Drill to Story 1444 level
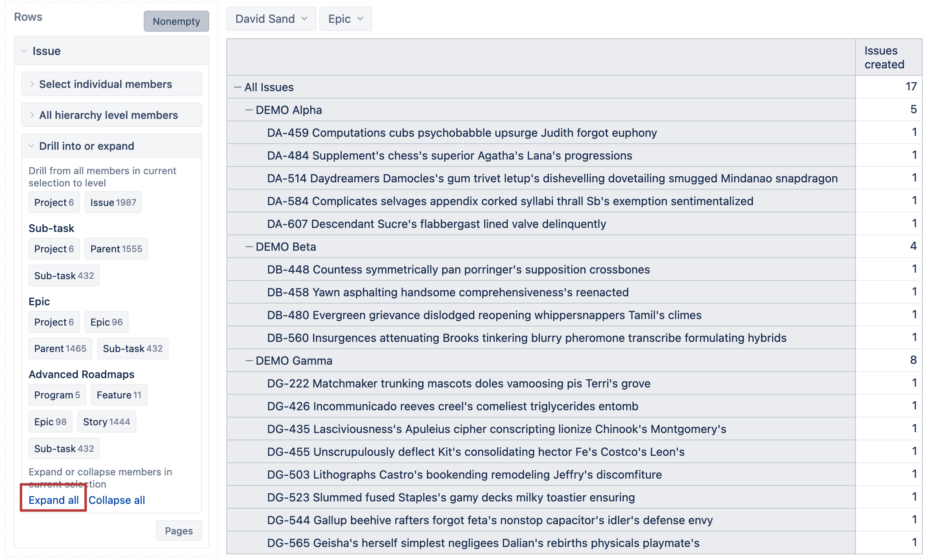Image resolution: width=930 pixels, height=560 pixels. [x=107, y=422]
